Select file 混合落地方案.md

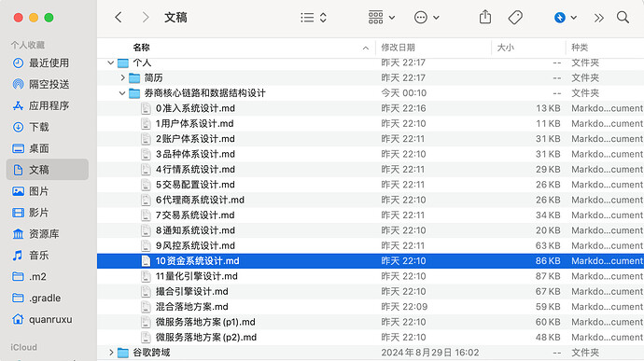(371, 307)
